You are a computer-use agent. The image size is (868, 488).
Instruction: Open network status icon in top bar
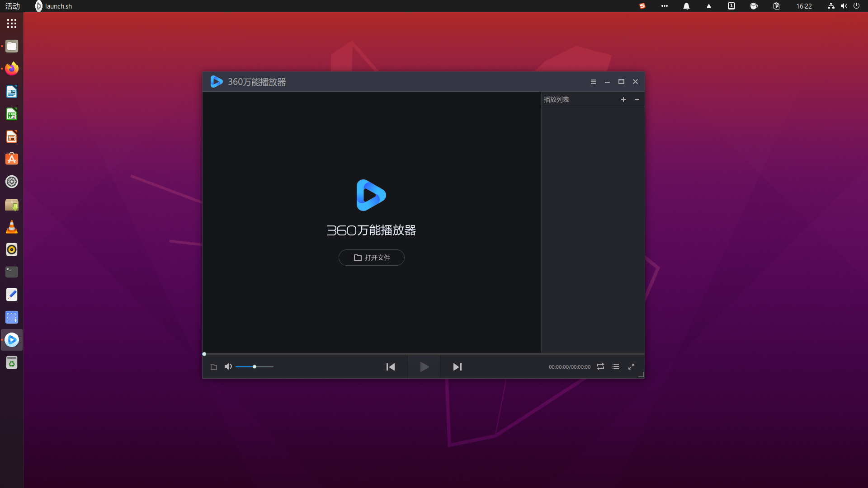[831, 6]
